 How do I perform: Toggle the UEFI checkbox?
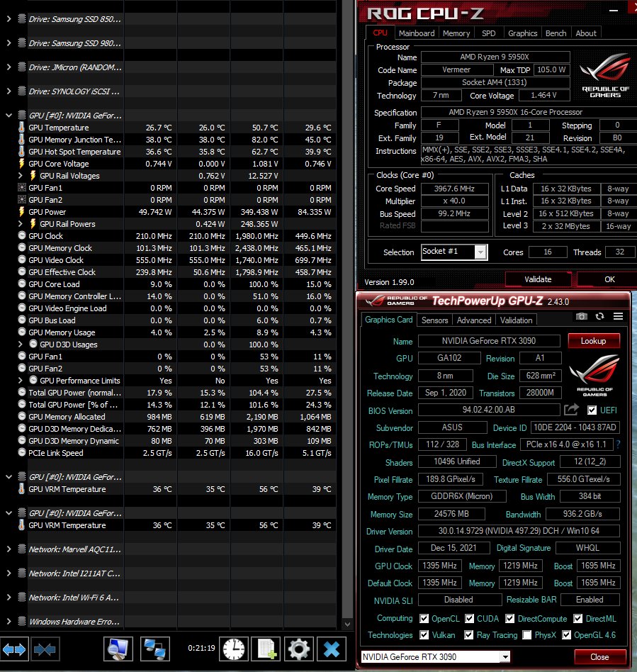592,410
